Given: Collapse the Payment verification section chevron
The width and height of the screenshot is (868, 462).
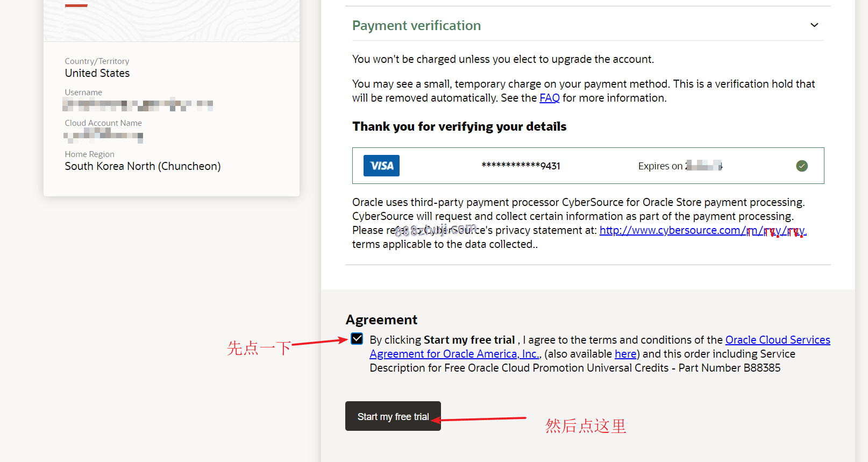Looking at the screenshot, I should tap(814, 25).
